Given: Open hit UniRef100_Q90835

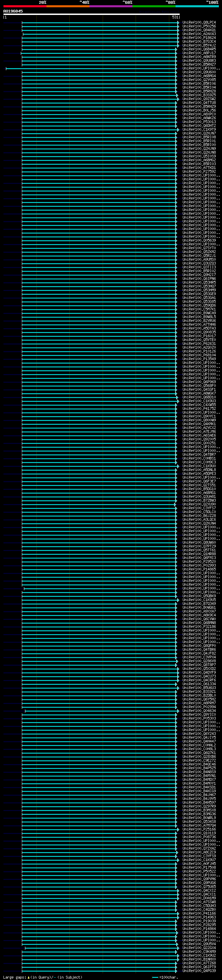Looking at the screenshot, I should tap(199, 332).
